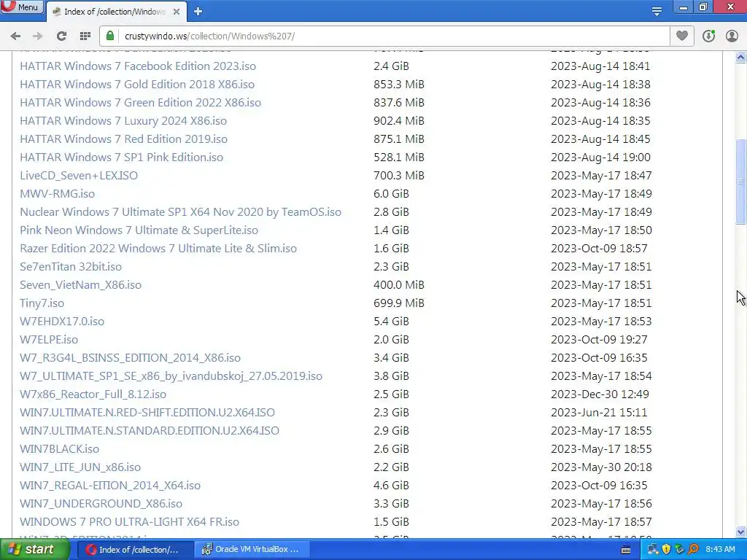
Task: Click the 2023-Dec-30 12:49 date entry
Action: 600,394
